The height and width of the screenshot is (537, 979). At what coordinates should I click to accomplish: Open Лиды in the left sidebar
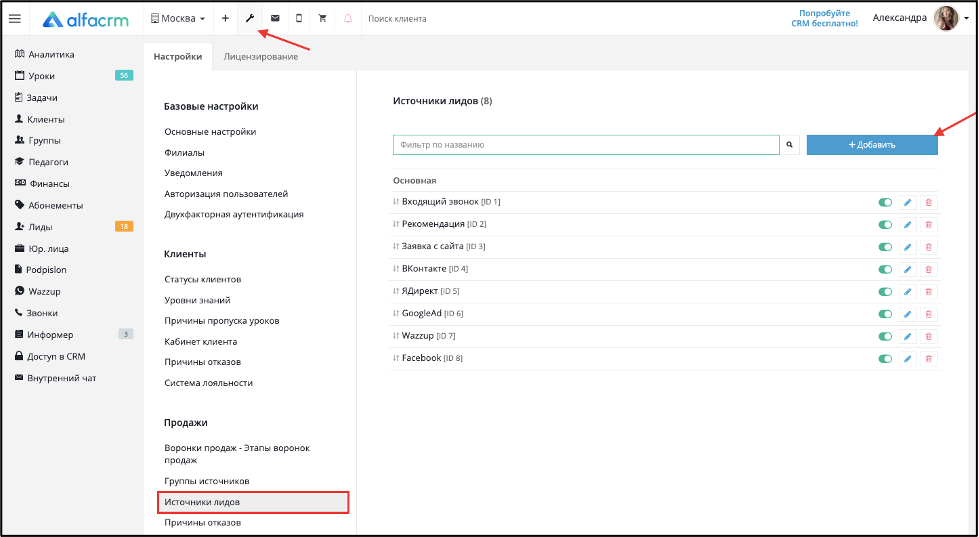tap(41, 227)
